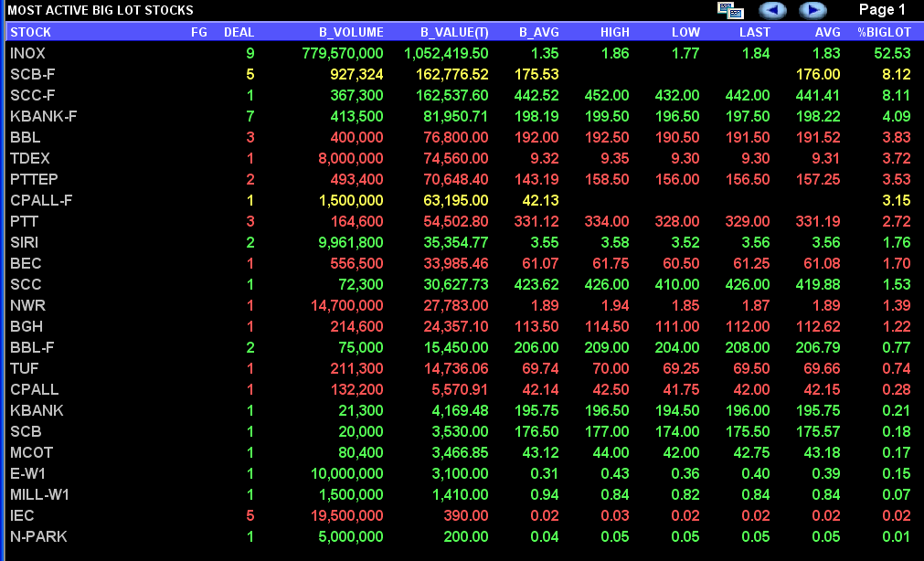Click NWR volume 14,700,000
This screenshot has width=924, height=561.
[347, 306]
